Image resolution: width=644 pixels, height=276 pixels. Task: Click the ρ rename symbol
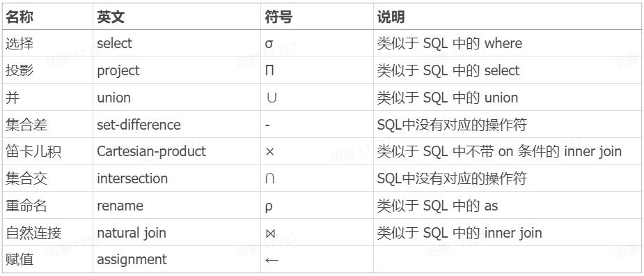(269, 206)
